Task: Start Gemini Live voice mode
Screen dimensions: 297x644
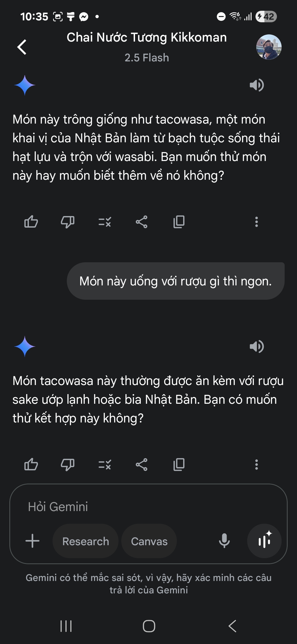Action: pos(264,541)
